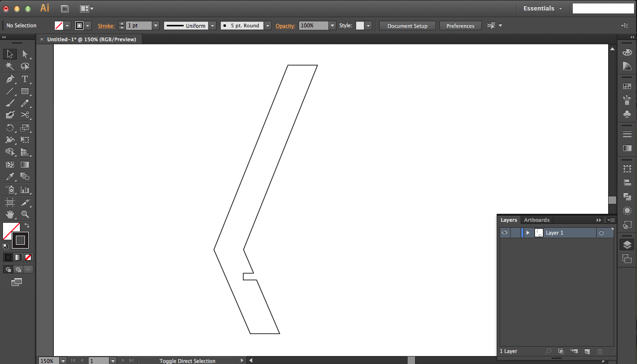Image resolution: width=637 pixels, height=364 pixels.
Task: Set fill mode to Color
Action: (x=8, y=257)
